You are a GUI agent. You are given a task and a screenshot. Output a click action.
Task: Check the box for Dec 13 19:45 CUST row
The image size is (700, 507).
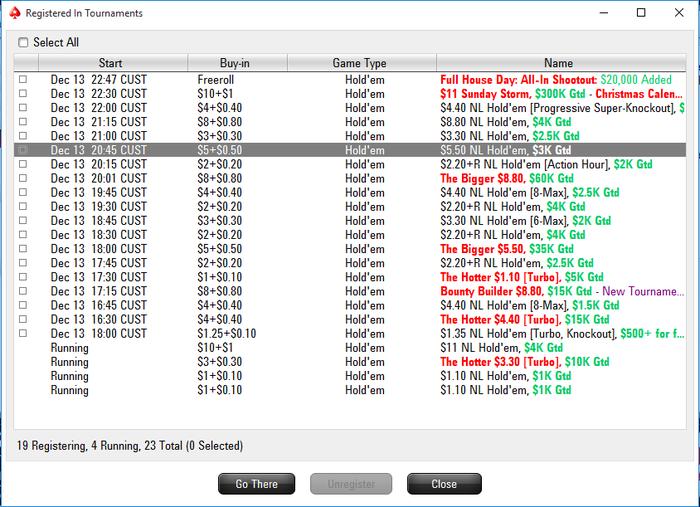(23, 192)
